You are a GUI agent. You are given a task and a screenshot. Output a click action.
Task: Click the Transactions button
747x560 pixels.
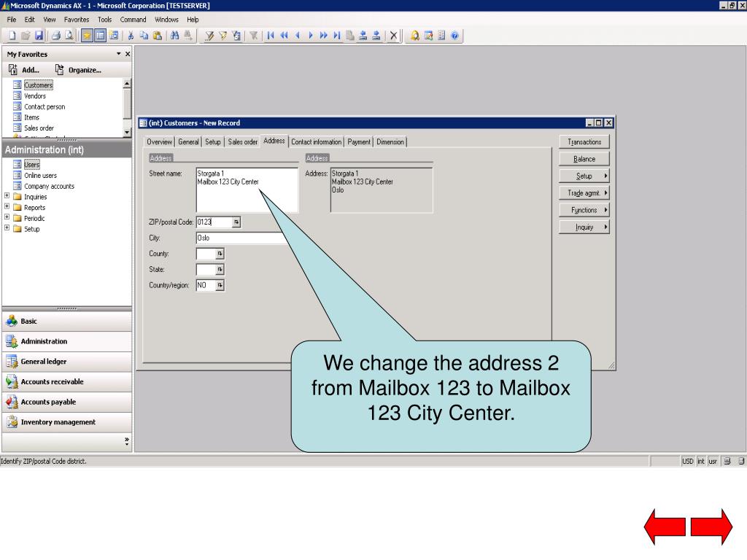click(x=584, y=142)
